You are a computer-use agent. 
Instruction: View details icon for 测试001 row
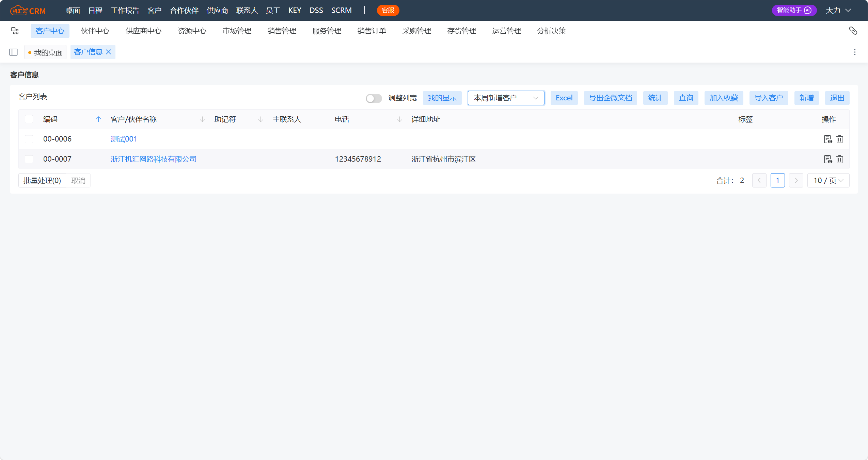pos(828,139)
